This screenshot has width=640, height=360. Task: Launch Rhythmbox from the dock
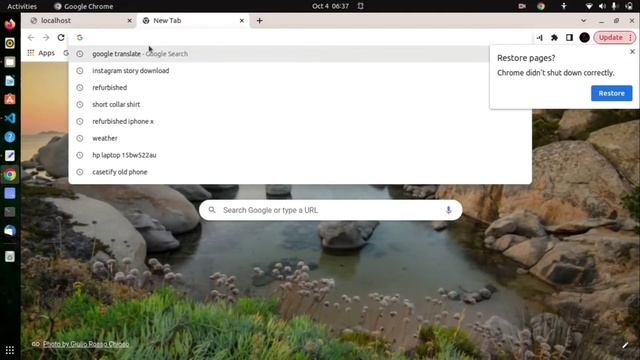click(x=10, y=43)
